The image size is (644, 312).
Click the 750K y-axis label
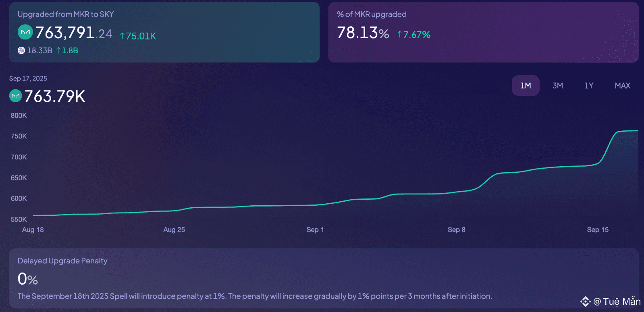[19, 136]
